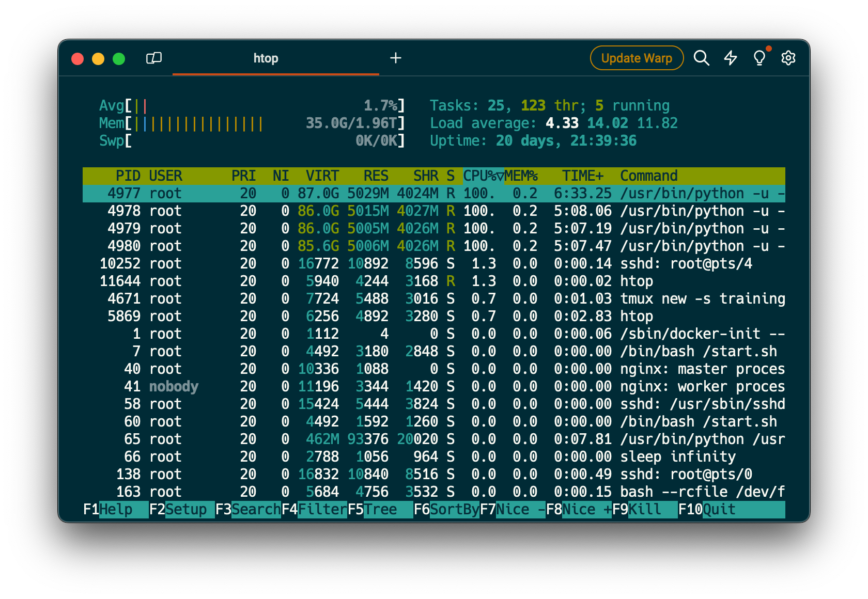868x599 pixels.
Task: Open a new terminal tab with the plus icon
Action: coord(396,58)
